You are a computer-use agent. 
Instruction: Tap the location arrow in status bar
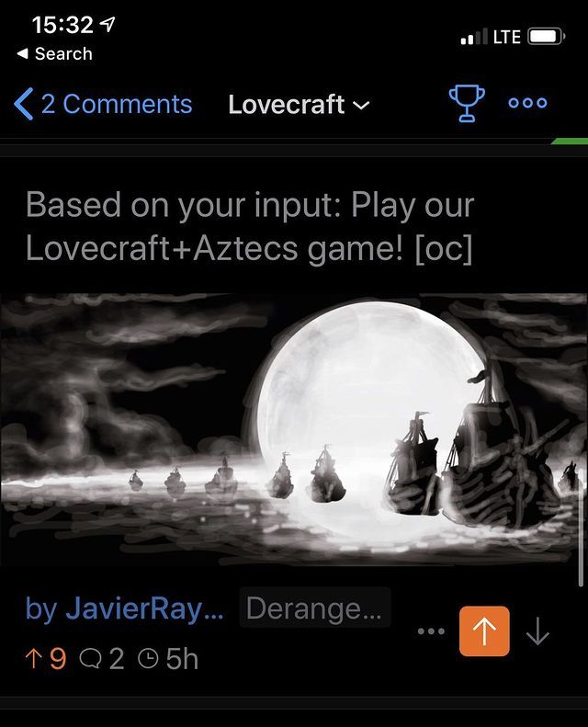coord(107,24)
